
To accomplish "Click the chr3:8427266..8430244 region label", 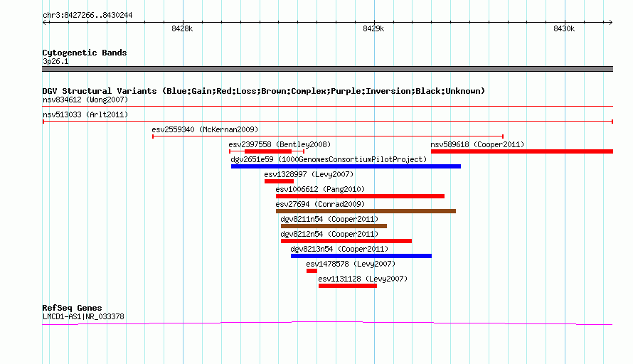I will pyautogui.click(x=87, y=15).
